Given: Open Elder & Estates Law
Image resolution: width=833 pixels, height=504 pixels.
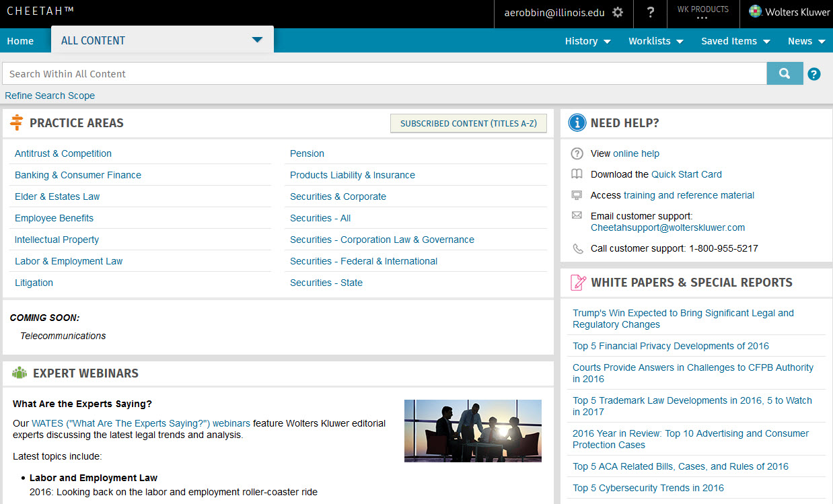Looking at the screenshot, I should point(57,196).
